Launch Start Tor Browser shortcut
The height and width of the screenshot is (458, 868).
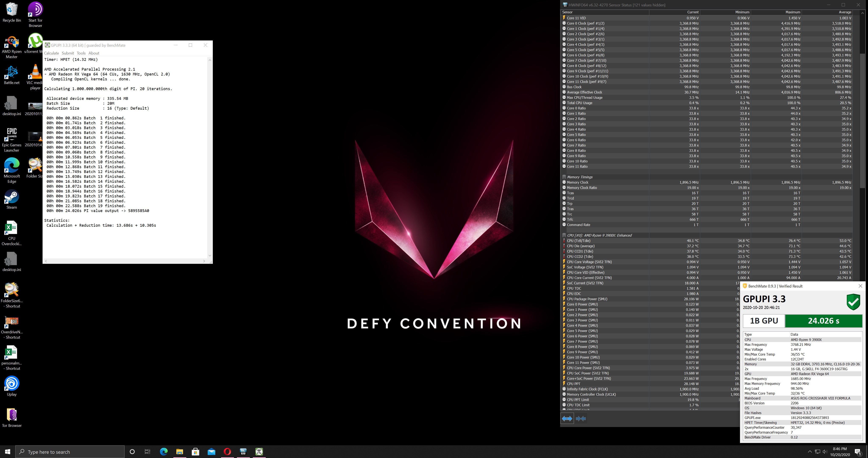click(x=35, y=14)
